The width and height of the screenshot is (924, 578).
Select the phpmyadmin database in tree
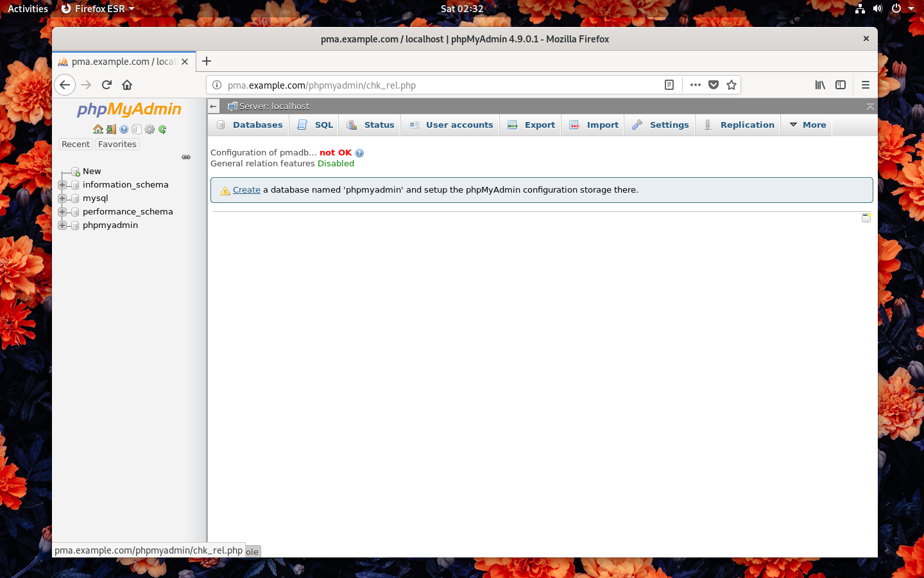point(110,225)
